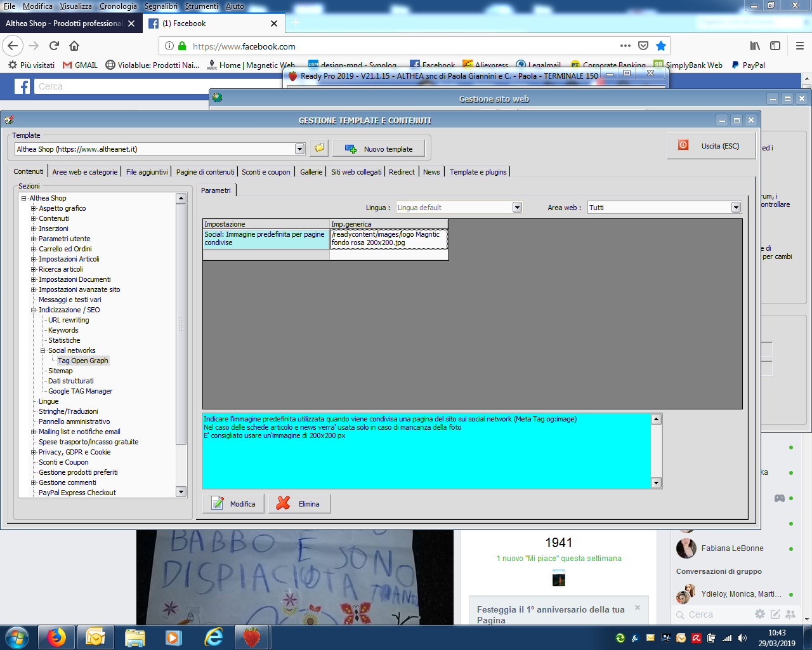The height and width of the screenshot is (650, 812).
Task: Close the Althea Shop browser tab
Action: pos(131,23)
